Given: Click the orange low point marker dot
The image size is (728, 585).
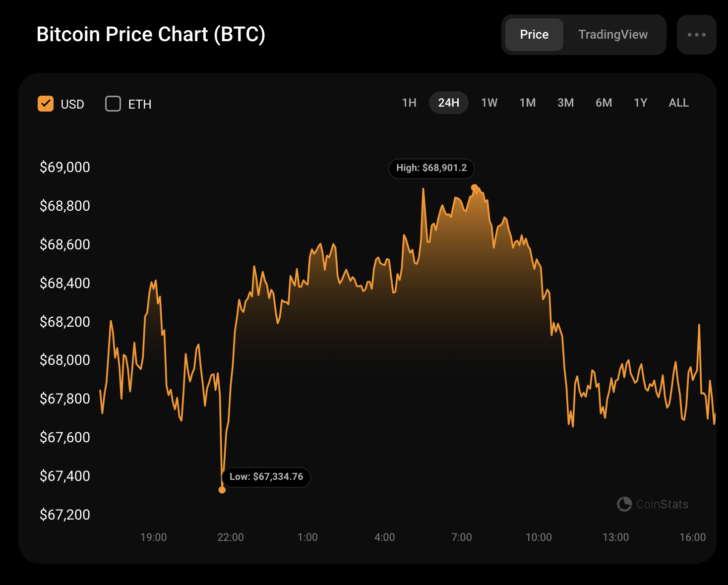Looking at the screenshot, I should pos(222,490).
